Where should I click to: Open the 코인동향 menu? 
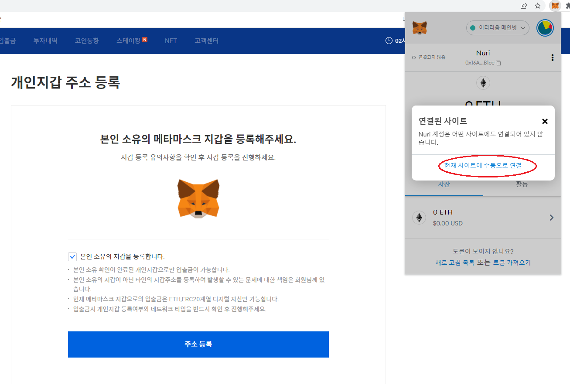point(87,41)
